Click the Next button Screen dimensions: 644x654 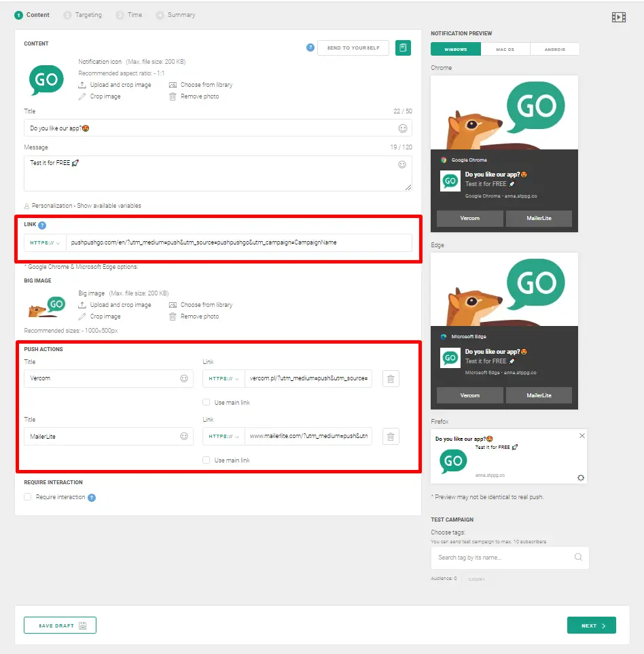592,625
